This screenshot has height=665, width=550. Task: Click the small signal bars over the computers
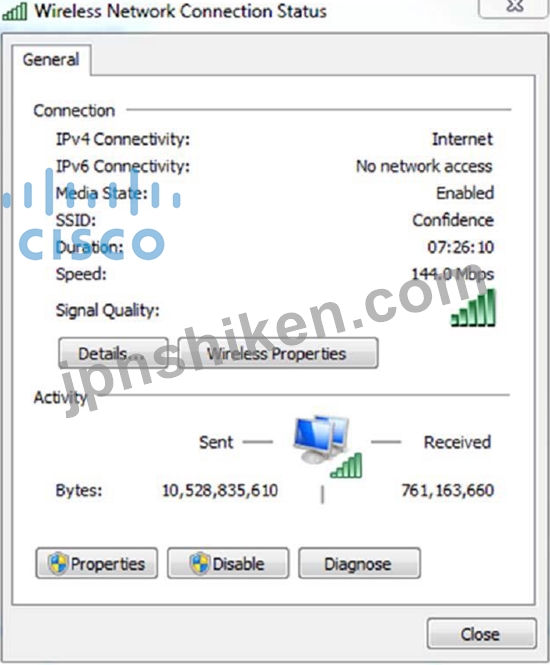(x=346, y=466)
